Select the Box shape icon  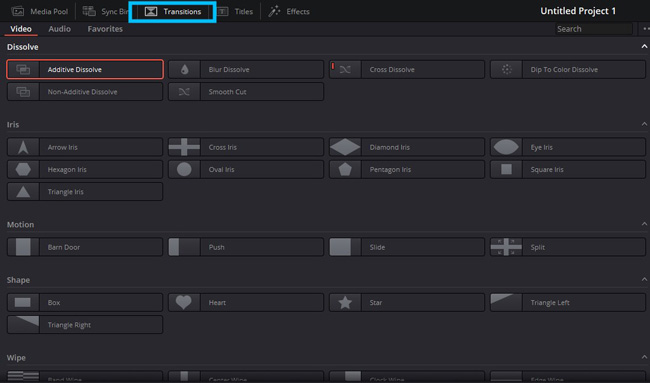tap(23, 303)
